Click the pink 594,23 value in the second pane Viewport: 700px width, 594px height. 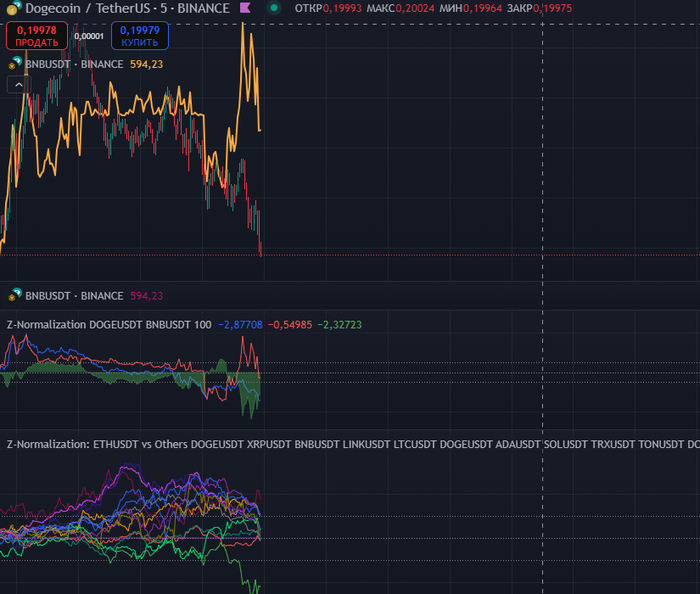146,296
